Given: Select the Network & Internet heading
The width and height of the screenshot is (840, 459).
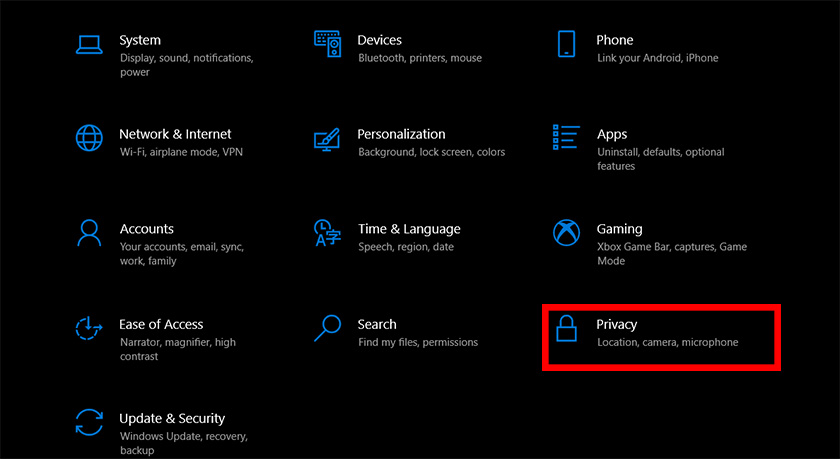Looking at the screenshot, I should (175, 134).
